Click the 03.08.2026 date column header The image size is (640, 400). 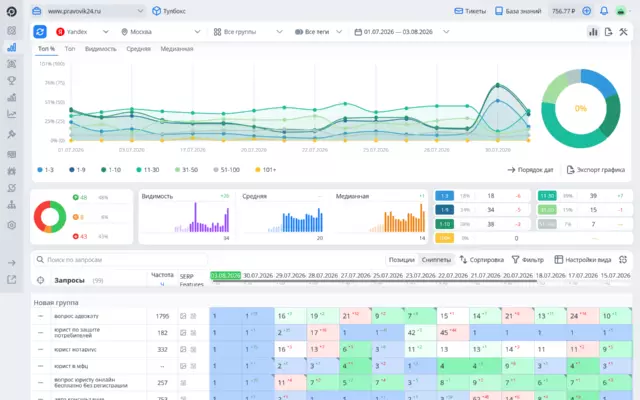click(225, 276)
